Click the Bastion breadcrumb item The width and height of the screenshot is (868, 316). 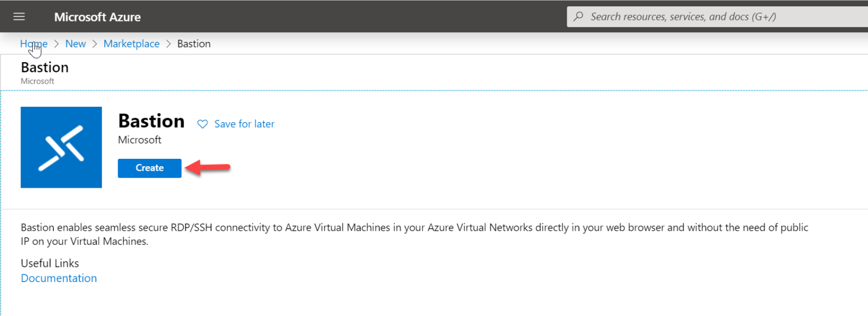[x=194, y=44]
